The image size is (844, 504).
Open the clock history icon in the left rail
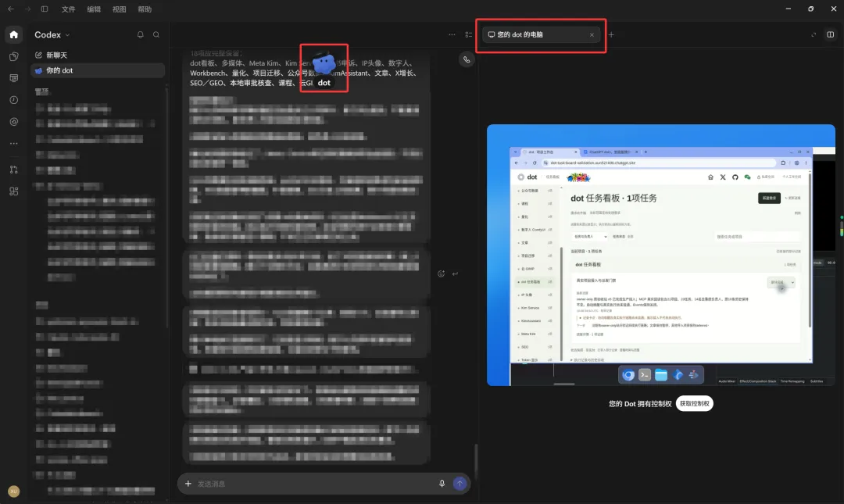coord(14,100)
